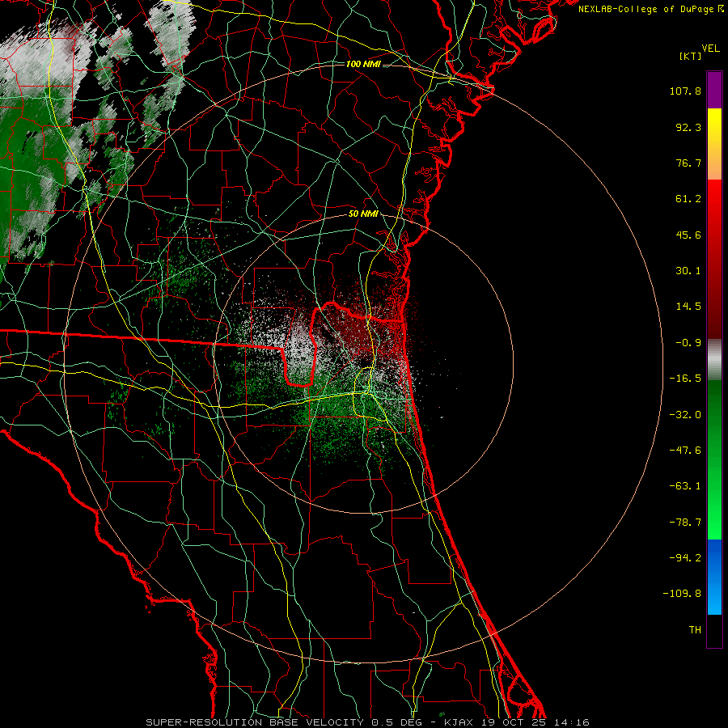Click the -63.1 legend value
The height and width of the screenshot is (728, 728).
(685, 486)
